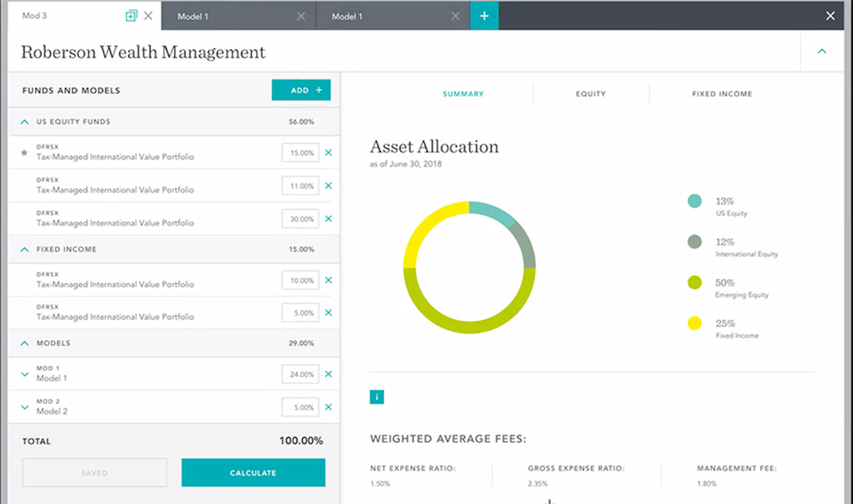Remove the 15.00% fund row with X

pos(328,153)
